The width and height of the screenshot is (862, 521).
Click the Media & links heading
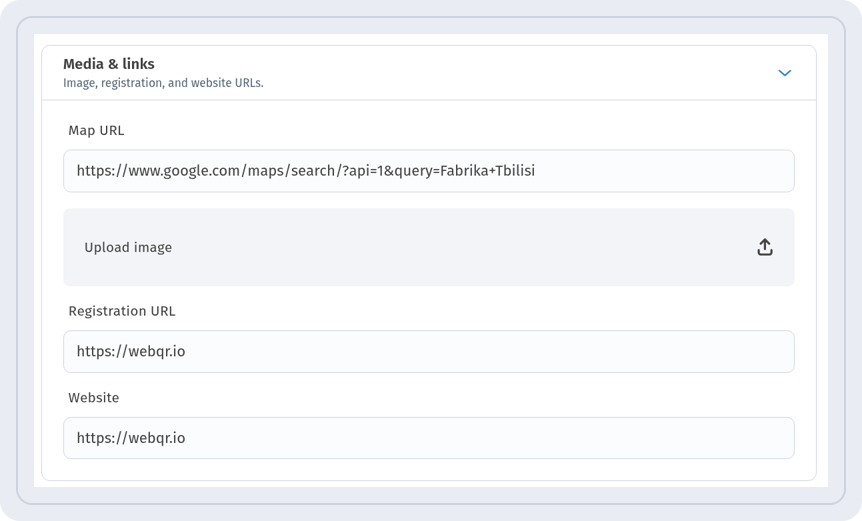click(x=109, y=64)
